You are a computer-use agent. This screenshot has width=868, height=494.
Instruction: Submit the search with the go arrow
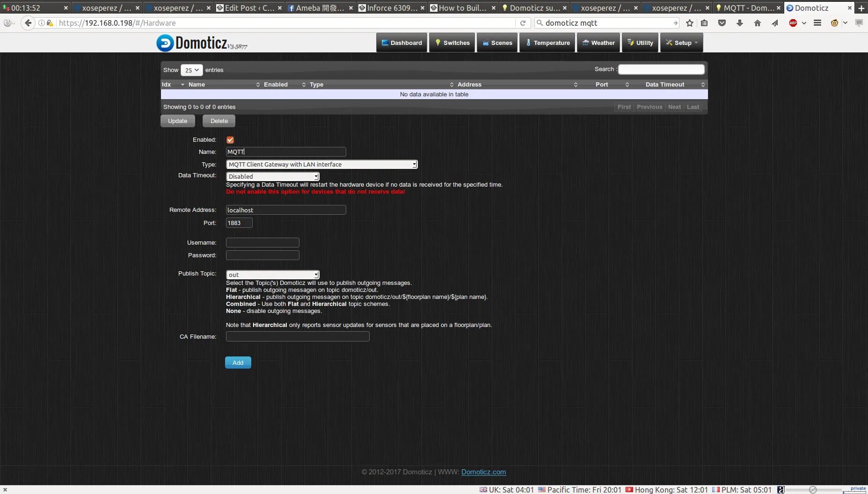(675, 23)
